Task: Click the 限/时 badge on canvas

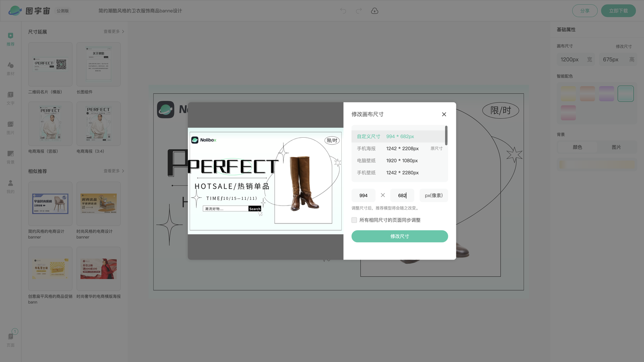Action: 501,110
